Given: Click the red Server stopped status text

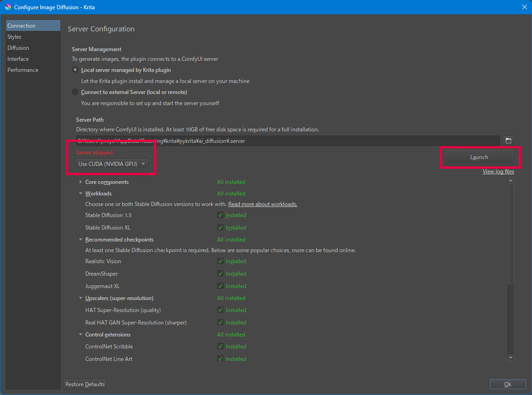Looking at the screenshot, I should click(x=95, y=153).
